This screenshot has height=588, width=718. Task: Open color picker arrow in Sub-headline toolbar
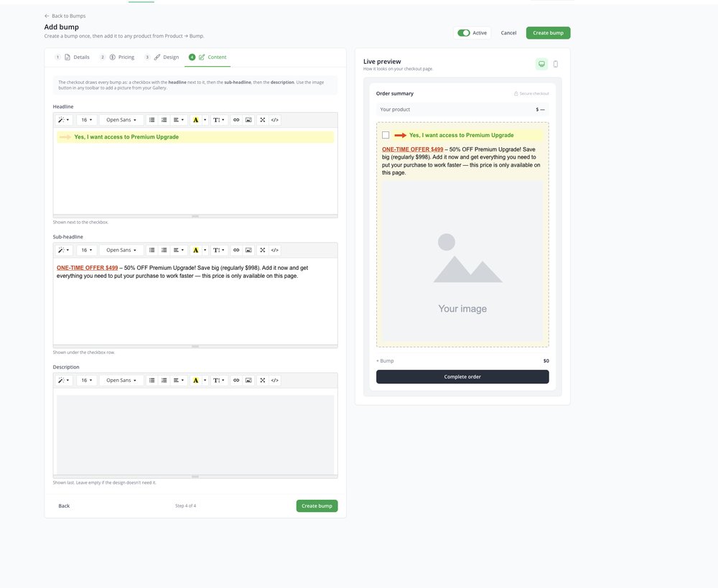point(205,250)
